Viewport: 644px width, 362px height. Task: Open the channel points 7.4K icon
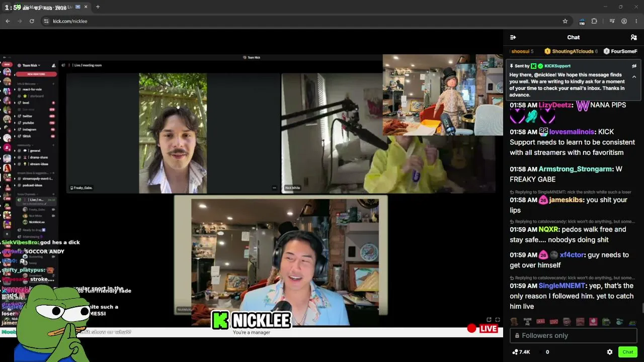click(x=521, y=352)
